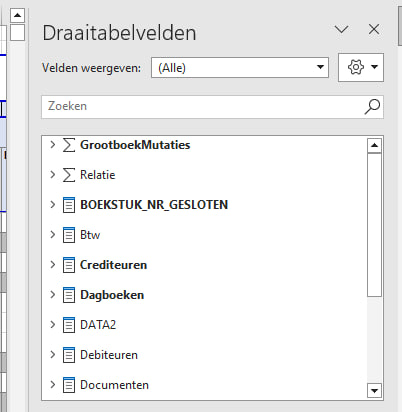Click the magnifying glass search icon

[x=372, y=107]
